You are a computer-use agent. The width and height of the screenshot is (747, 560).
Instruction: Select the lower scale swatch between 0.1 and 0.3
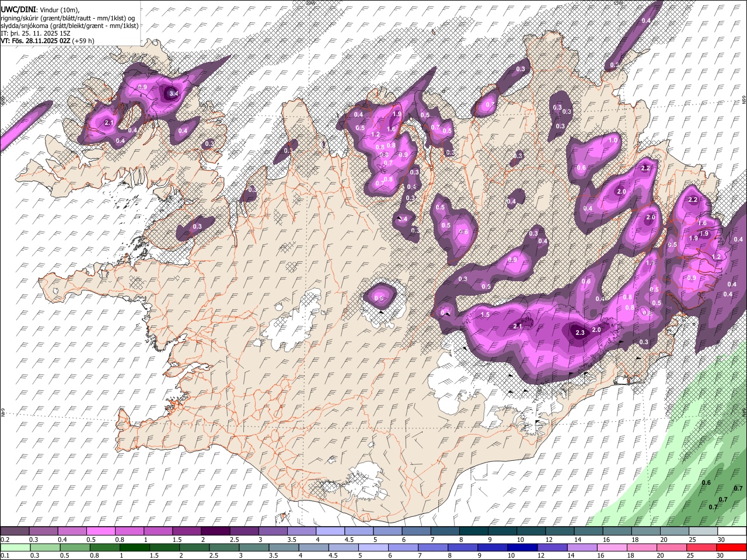pos(15,547)
